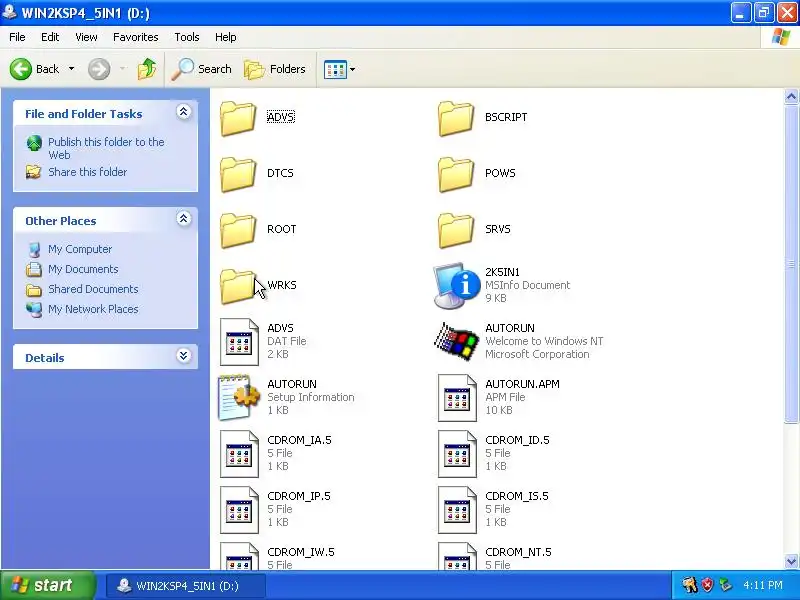This screenshot has height=600, width=800.
Task: Select the ADVS folder icon
Action: (x=238, y=118)
